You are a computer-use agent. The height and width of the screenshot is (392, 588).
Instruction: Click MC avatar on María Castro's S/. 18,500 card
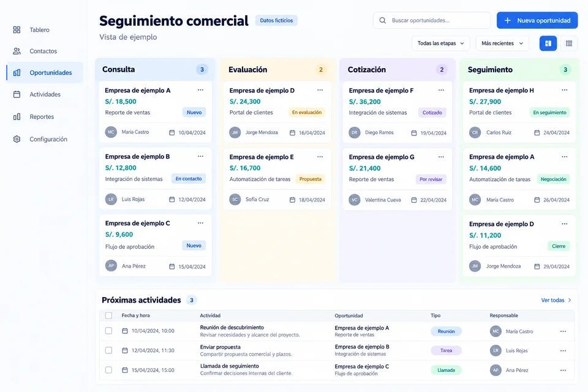pyautogui.click(x=111, y=132)
